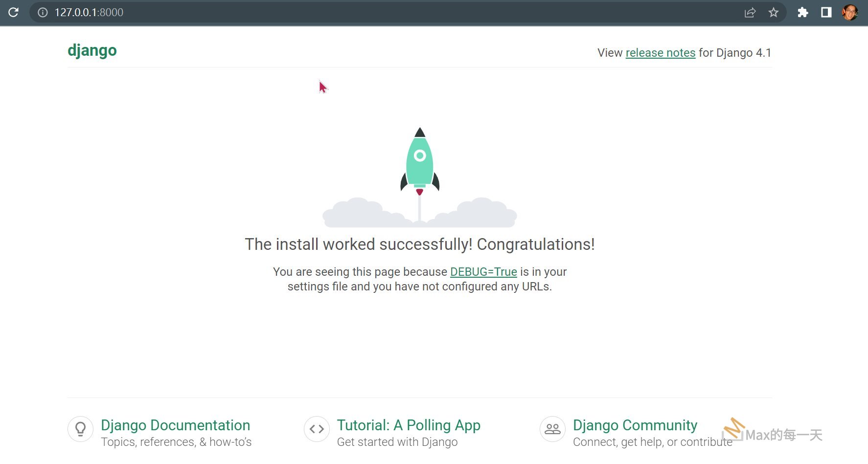The width and height of the screenshot is (868, 464).
Task: Click the code brackets tutorial icon
Action: tap(317, 429)
